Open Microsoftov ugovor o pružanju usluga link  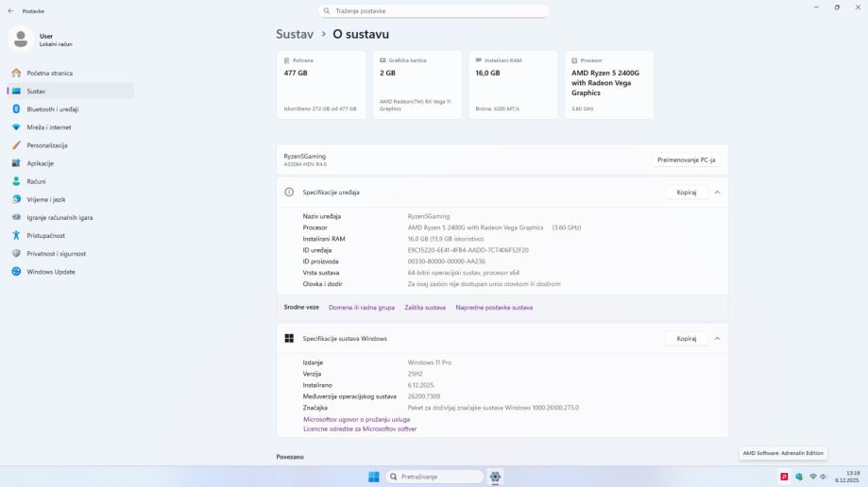pyautogui.click(x=356, y=419)
